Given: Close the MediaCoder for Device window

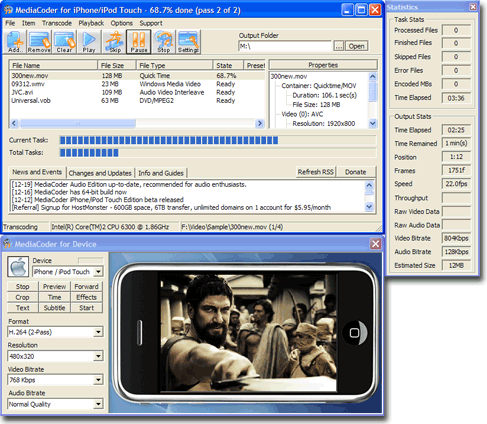Looking at the screenshot, I should pyautogui.click(x=375, y=244).
